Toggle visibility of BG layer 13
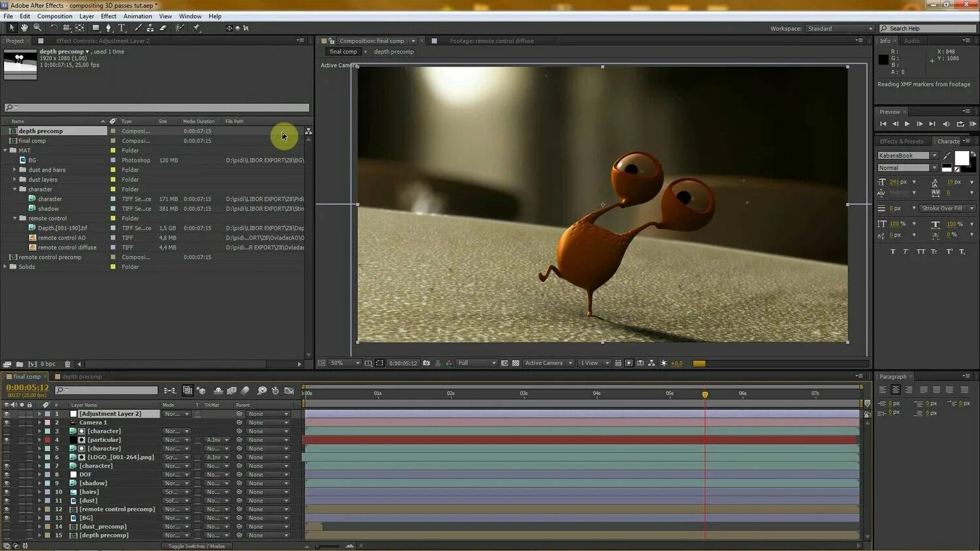This screenshot has height=551, width=980. pyautogui.click(x=7, y=518)
